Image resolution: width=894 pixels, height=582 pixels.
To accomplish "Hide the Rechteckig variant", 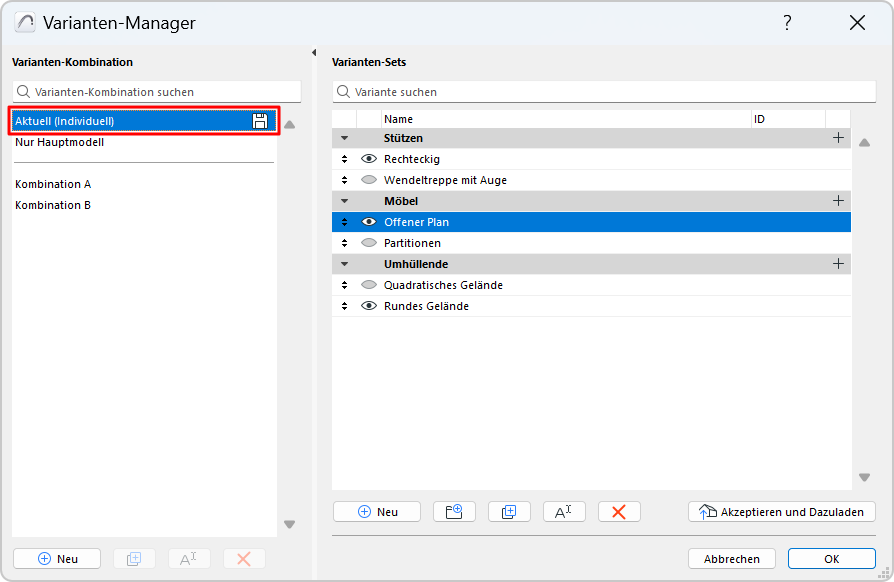I will click(369, 159).
